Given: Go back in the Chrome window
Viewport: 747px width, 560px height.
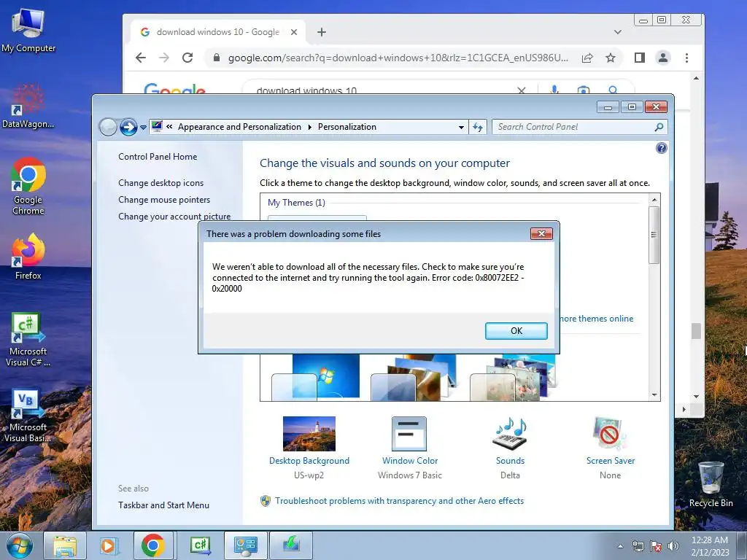Looking at the screenshot, I should pyautogui.click(x=141, y=58).
